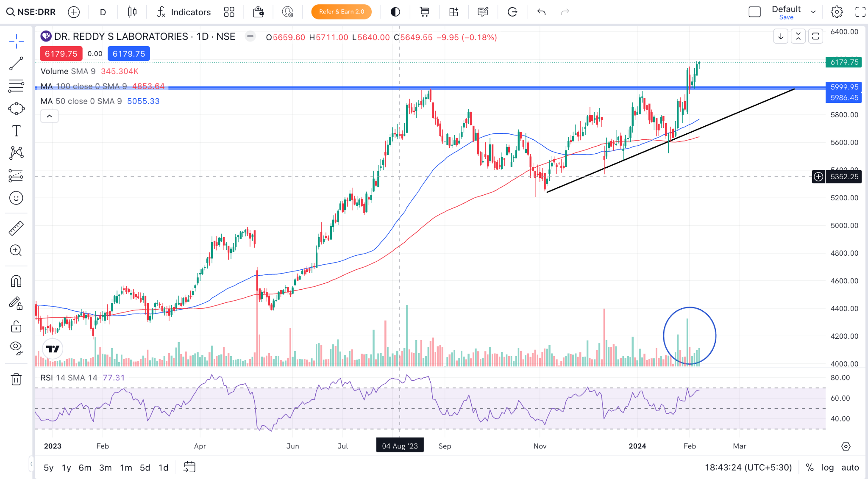Screen dimensions: 868x479
Task: Expand layout options chevron next to Default
Action: 813,12
